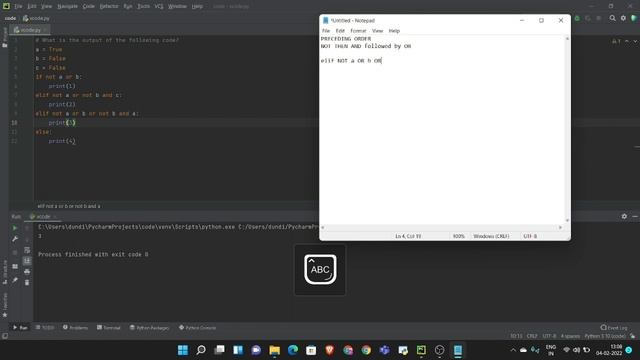
Task: Toggle scroll-to-end icon in Run panel toolbar
Action: point(27,260)
